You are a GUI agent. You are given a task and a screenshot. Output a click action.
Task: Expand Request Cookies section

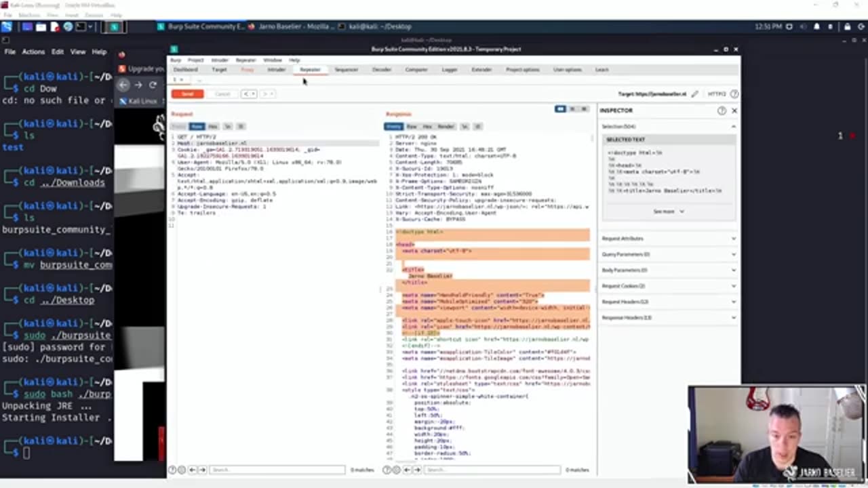(x=668, y=286)
